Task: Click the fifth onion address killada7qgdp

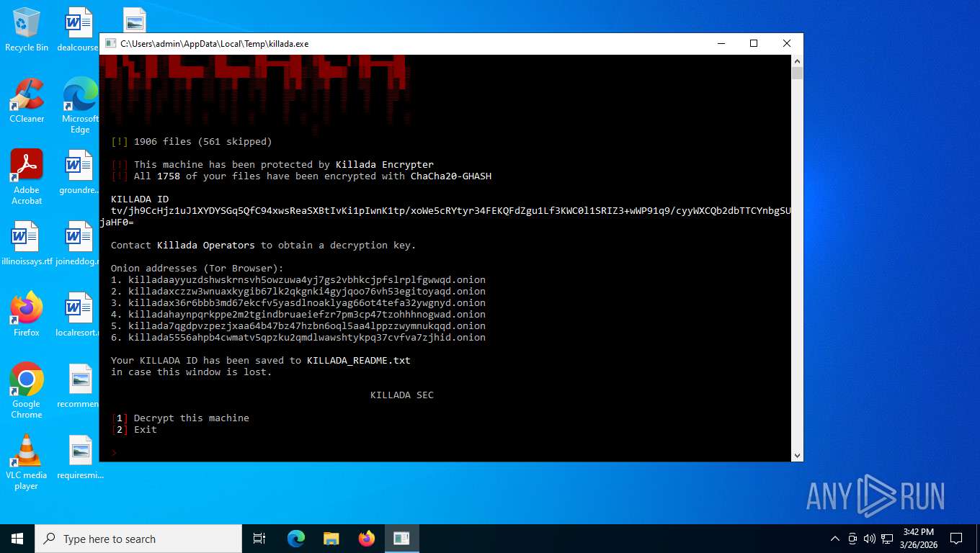Action: click(307, 325)
